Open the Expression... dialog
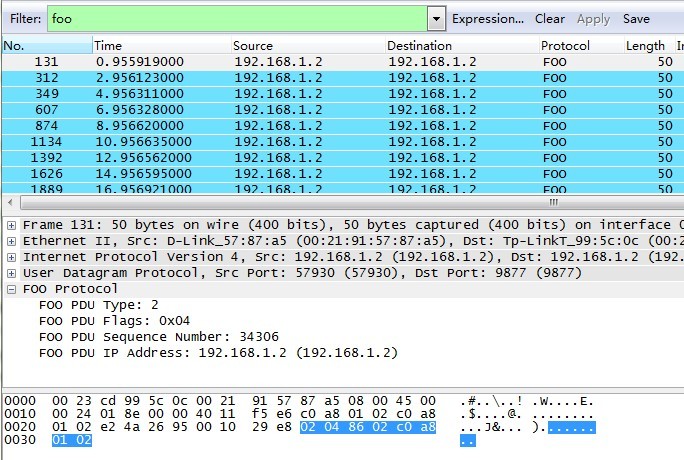 pos(488,19)
